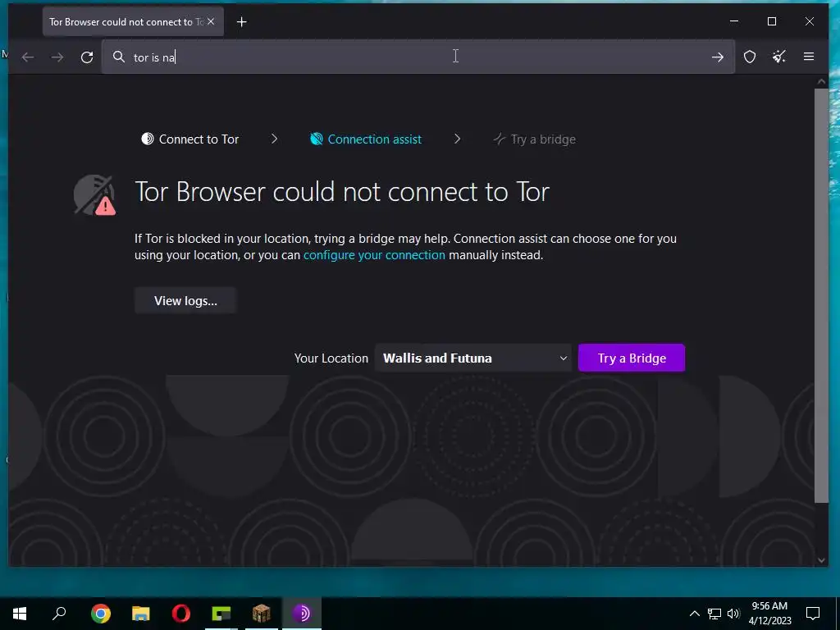Click the Try a Bridge button
Screen dimensions: 840x630
pos(632,358)
